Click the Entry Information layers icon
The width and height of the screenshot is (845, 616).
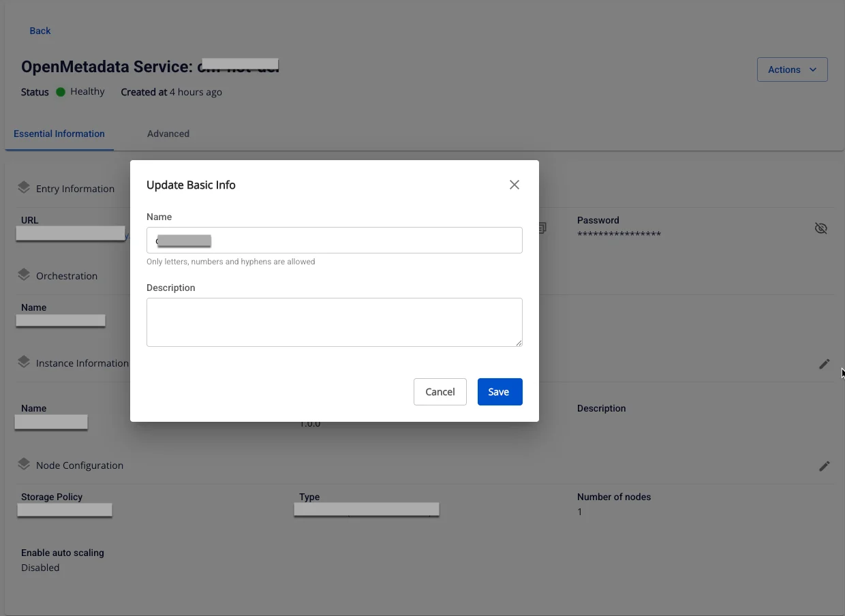24,187
